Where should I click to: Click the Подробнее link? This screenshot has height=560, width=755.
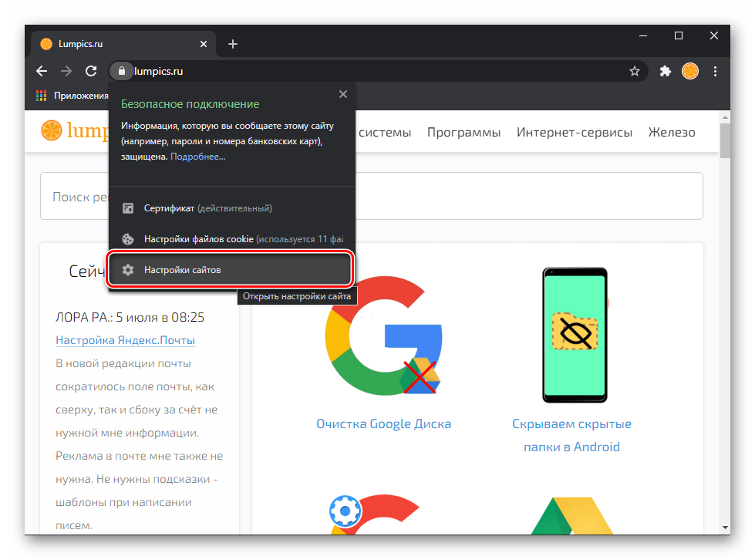[x=198, y=157]
